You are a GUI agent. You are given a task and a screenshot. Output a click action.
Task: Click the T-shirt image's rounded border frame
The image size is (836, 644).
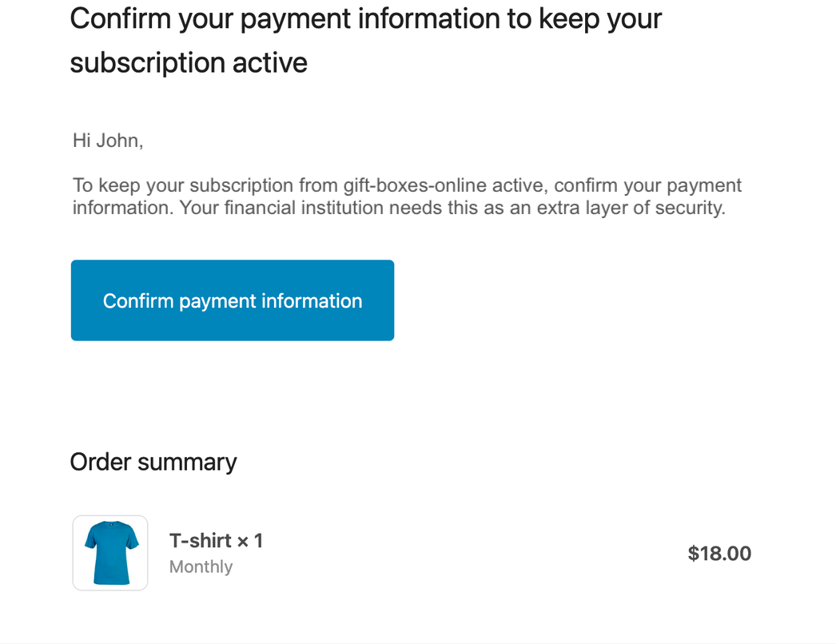coord(110,517)
